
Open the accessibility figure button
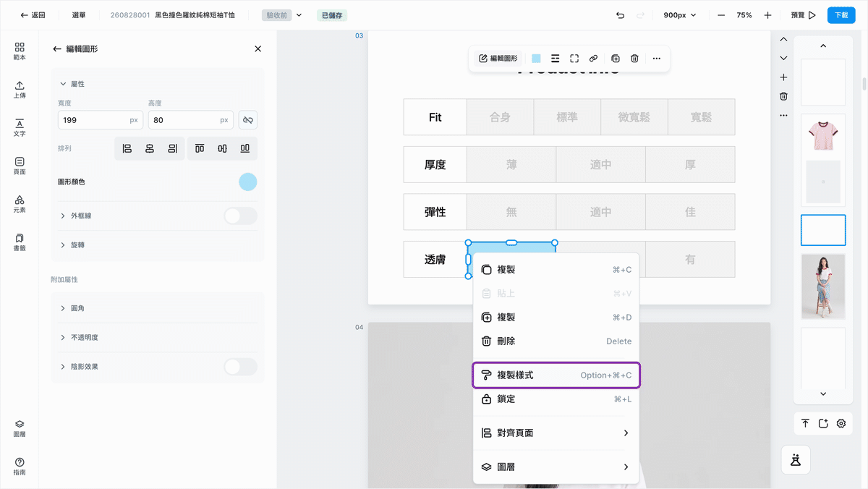pos(796,459)
